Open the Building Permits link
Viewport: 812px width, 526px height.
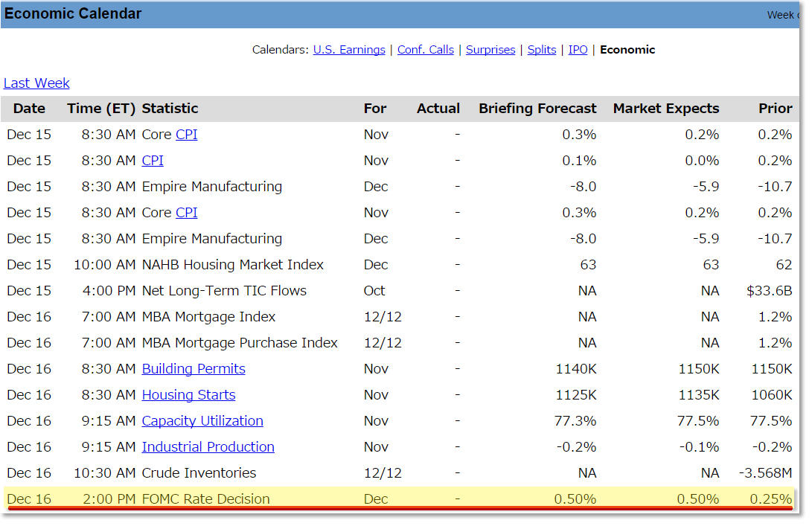(x=194, y=368)
